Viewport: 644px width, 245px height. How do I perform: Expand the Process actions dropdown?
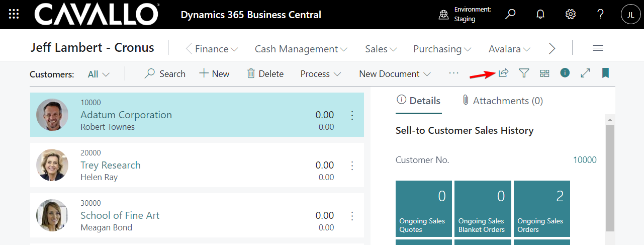[x=320, y=74]
